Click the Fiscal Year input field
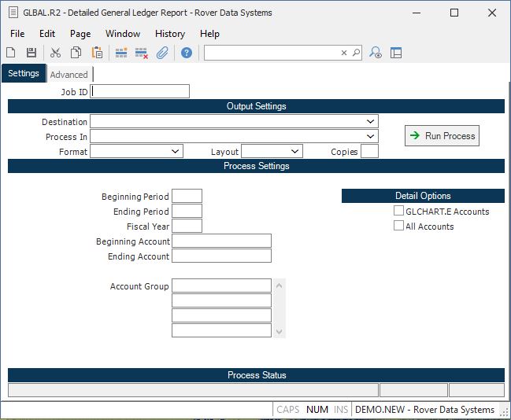The image size is (511, 420). [187, 227]
